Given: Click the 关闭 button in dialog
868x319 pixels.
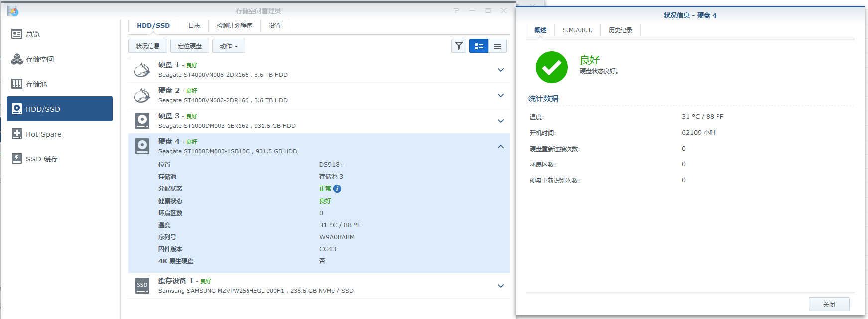Looking at the screenshot, I should tap(829, 304).
